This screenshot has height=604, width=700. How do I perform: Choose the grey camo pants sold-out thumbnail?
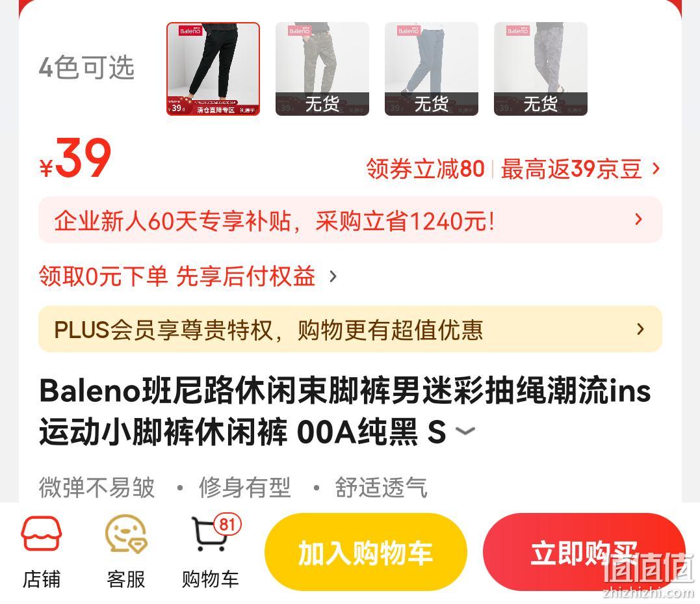click(541, 69)
